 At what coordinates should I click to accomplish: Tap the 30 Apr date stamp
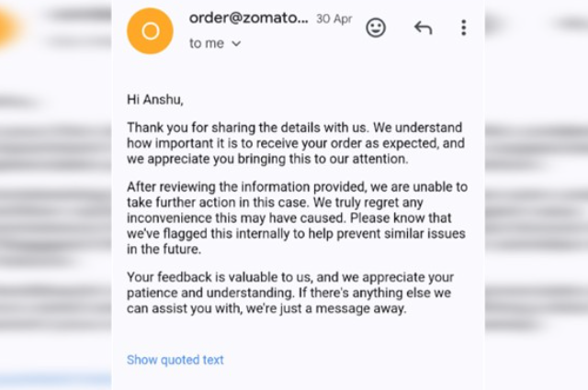coord(334,18)
